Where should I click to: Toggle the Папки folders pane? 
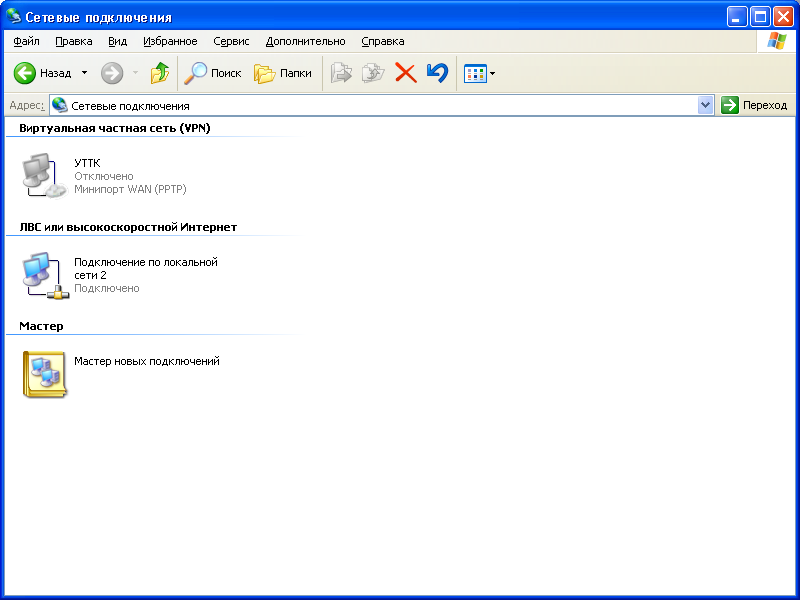tap(283, 73)
